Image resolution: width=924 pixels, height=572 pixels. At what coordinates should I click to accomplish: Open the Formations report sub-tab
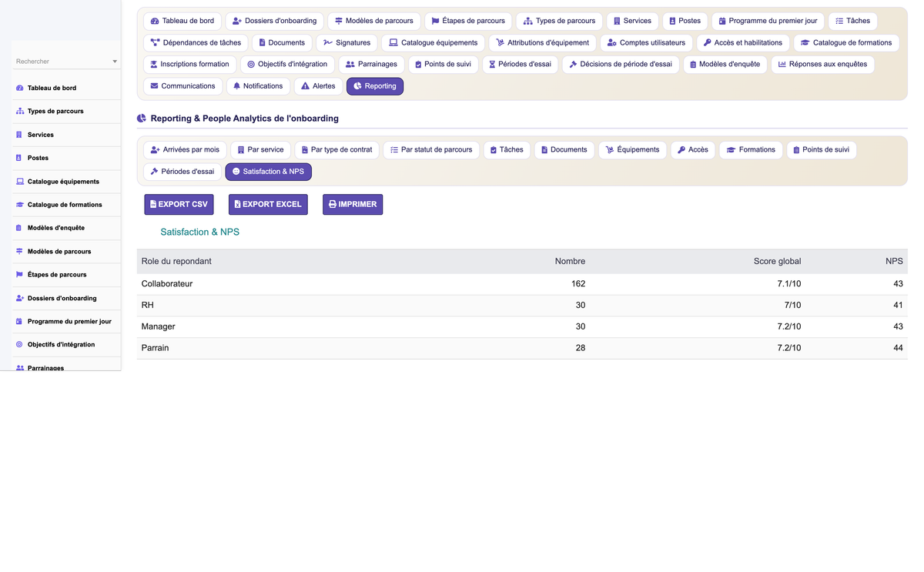751,149
